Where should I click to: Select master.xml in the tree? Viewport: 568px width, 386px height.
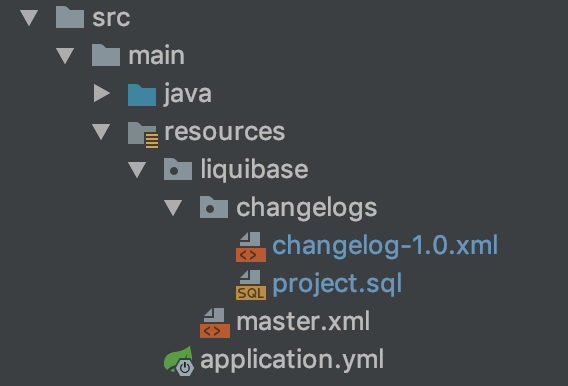303,322
